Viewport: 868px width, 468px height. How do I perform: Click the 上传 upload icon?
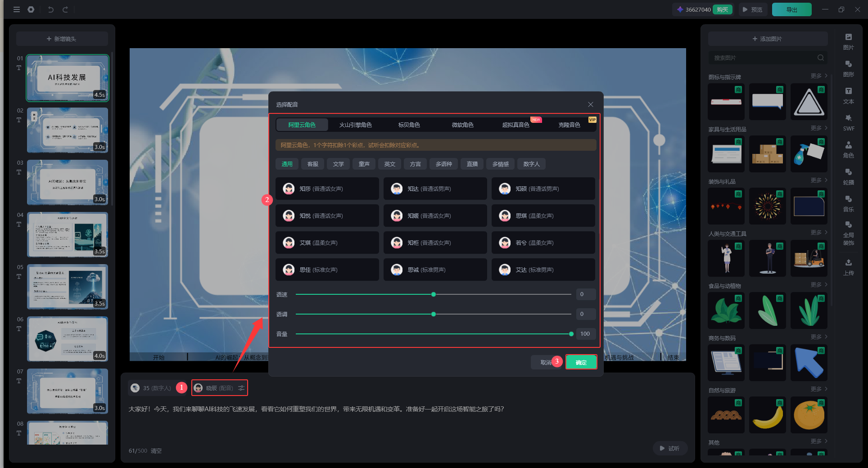(848, 266)
